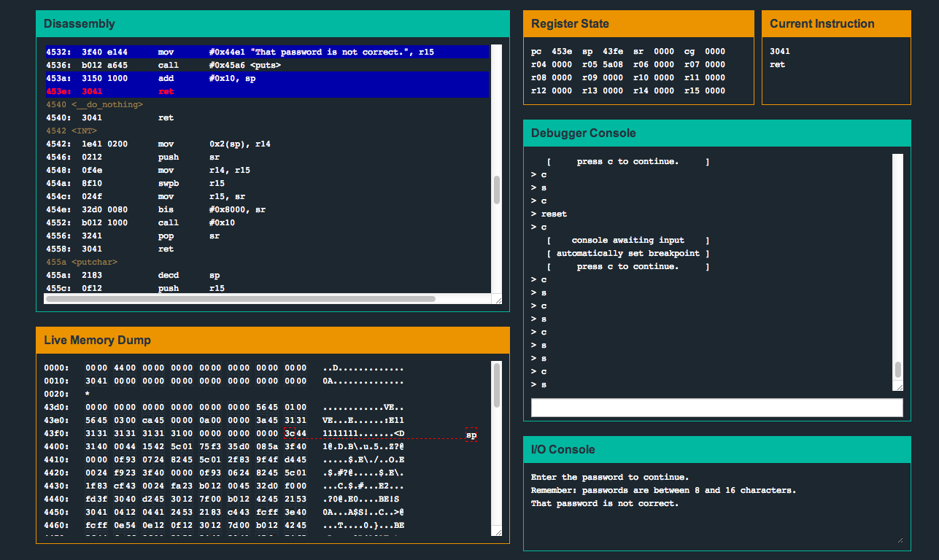The image size is (939, 560).
Task: Click the <__do_nothing> function label
Action: click(107, 104)
